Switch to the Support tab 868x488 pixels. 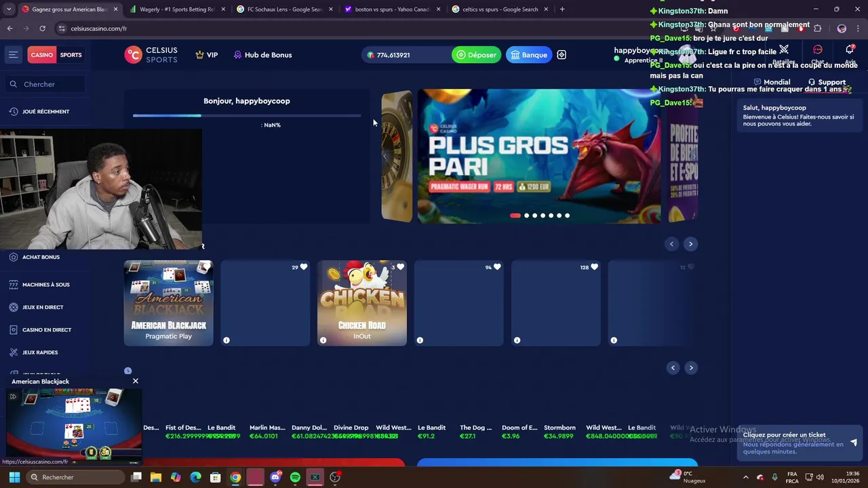coord(827,82)
